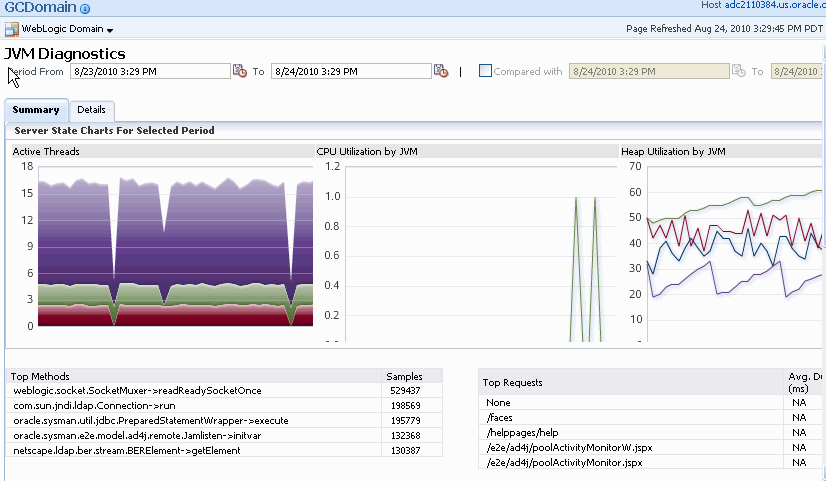Viewport: 826px width, 481px height.
Task: Click the samples value 198569
Action: coord(405,406)
